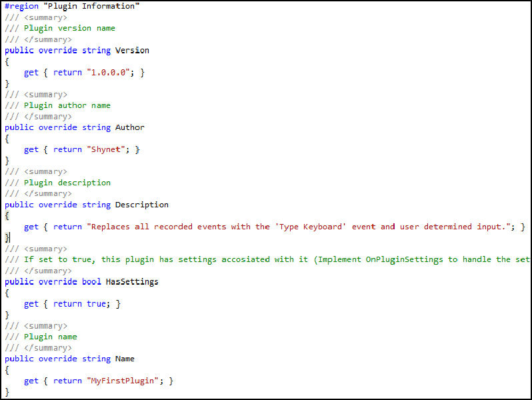Click the "Plugin Information" region name

pyautogui.click(x=91, y=6)
